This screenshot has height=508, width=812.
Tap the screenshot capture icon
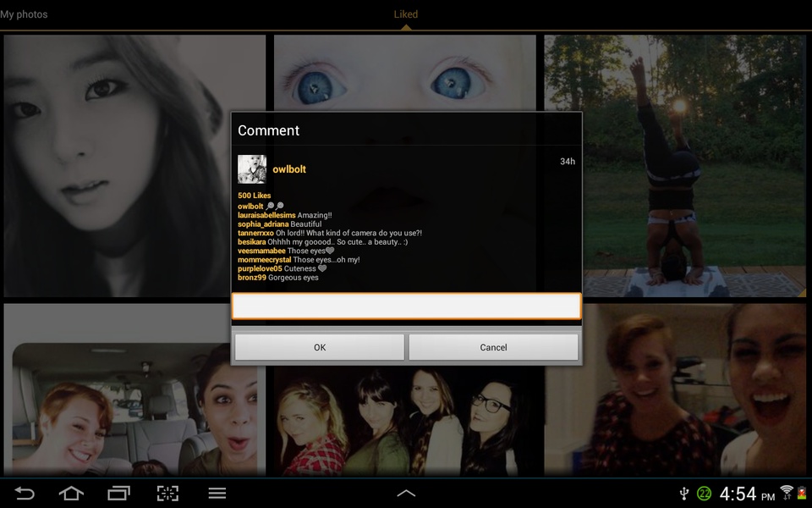pyautogui.click(x=167, y=493)
